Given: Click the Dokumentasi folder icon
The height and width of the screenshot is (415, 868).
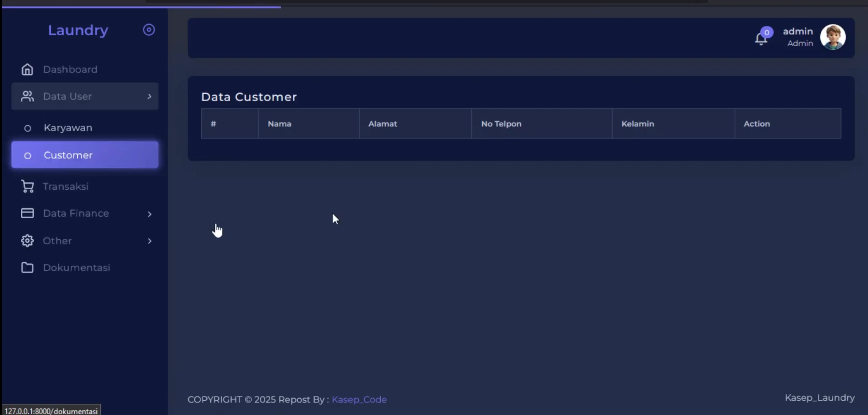Looking at the screenshot, I should coord(27,268).
